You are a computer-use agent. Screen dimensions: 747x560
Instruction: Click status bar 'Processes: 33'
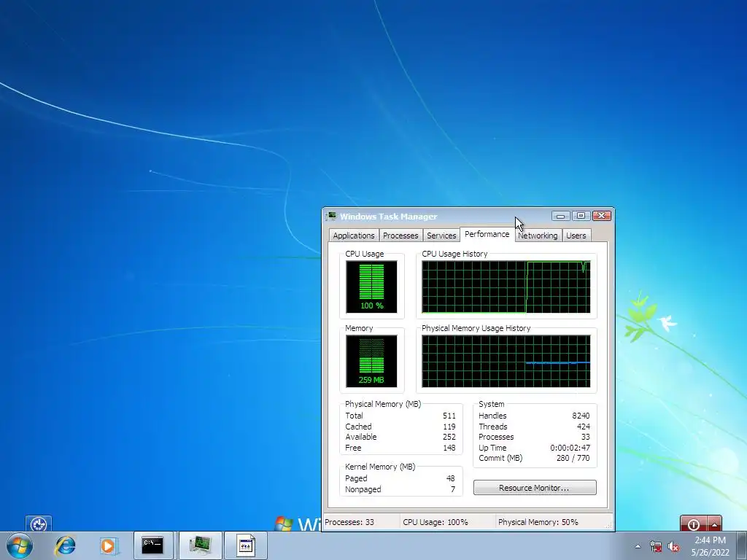pyautogui.click(x=349, y=522)
